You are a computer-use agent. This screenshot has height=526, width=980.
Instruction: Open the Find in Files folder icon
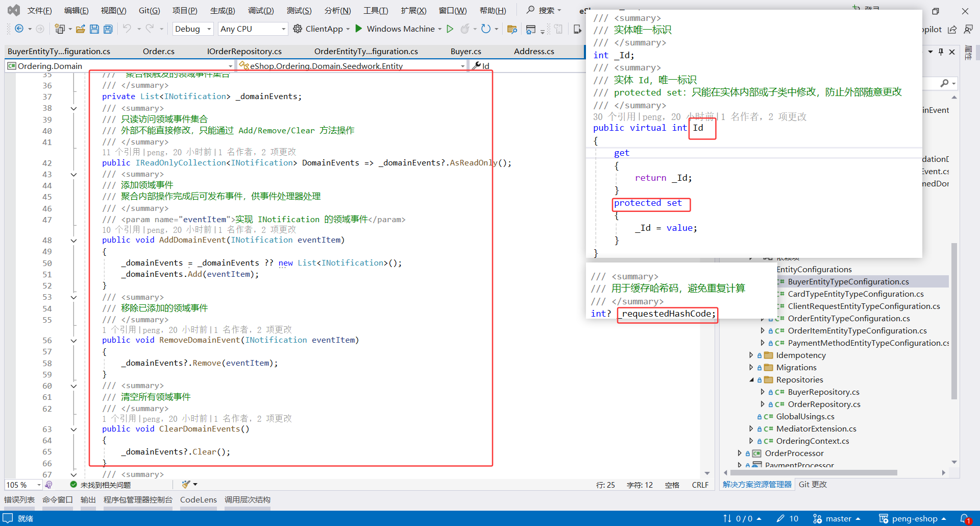[512, 29]
